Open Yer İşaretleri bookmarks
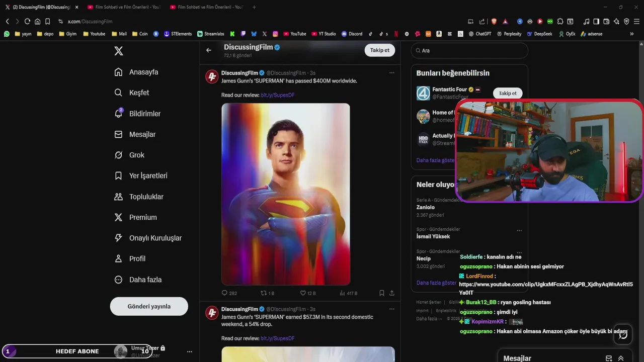The image size is (644, 362). click(141, 175)
